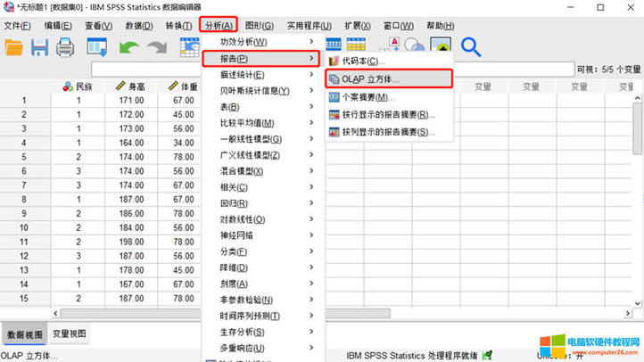Expand the 描述统计(E) submenu

311,75
